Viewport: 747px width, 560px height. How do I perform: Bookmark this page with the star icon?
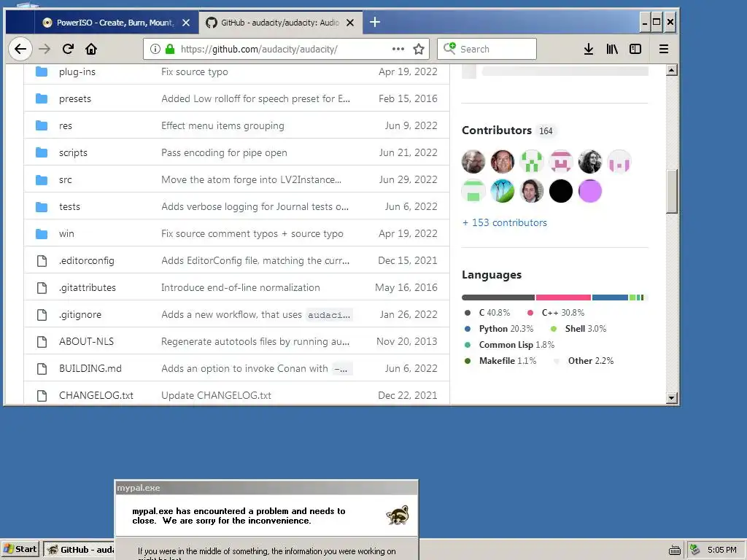pos(418,49)
